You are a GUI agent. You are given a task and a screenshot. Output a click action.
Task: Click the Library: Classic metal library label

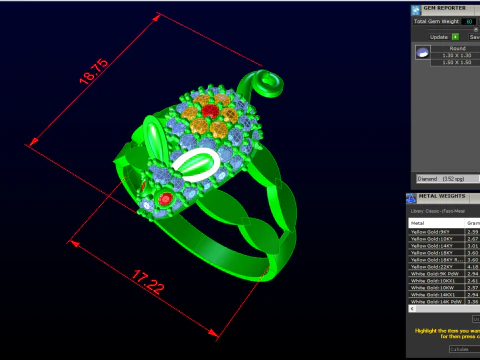[x=438, y=211]
